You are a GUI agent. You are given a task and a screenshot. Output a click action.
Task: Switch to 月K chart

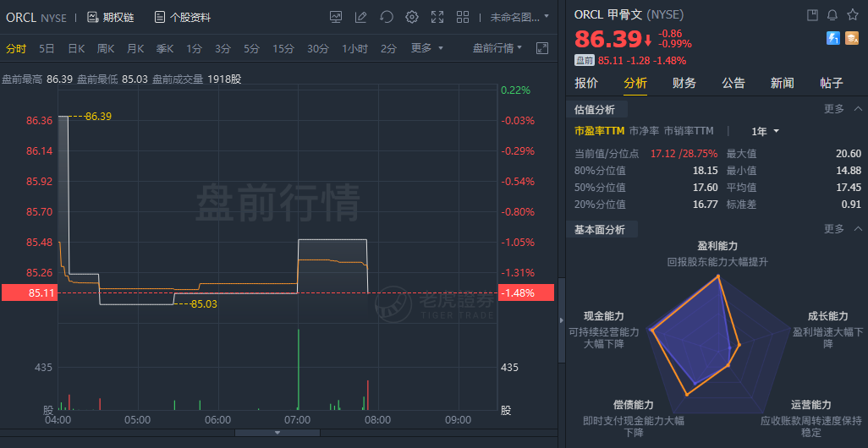pos(135,49)
